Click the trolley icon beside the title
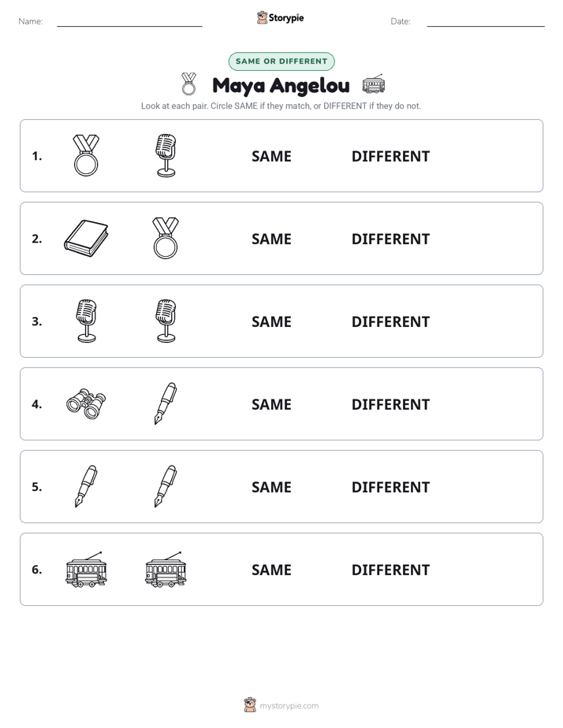The height and width of the screenshot is (728, 563). coord(374,84)
